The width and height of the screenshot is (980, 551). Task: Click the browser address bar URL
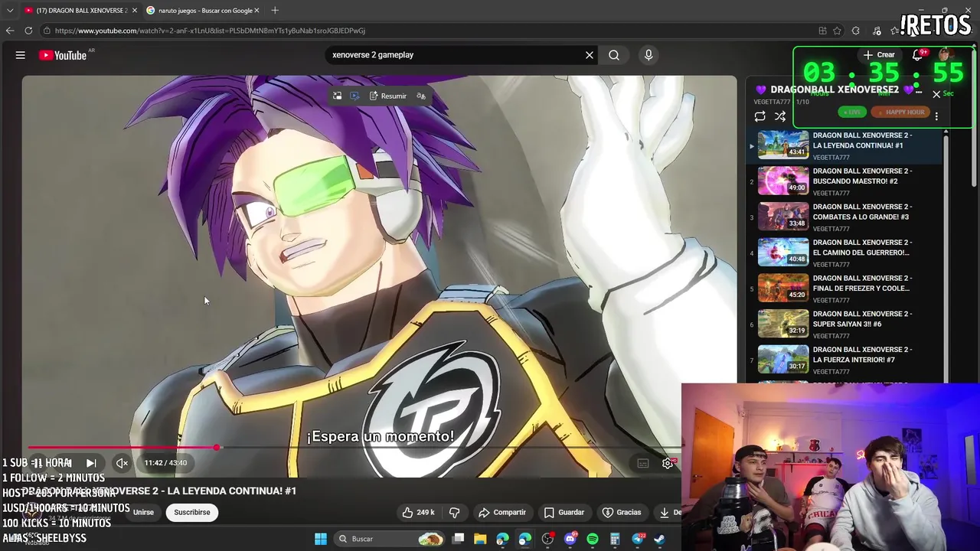[210, 31]
